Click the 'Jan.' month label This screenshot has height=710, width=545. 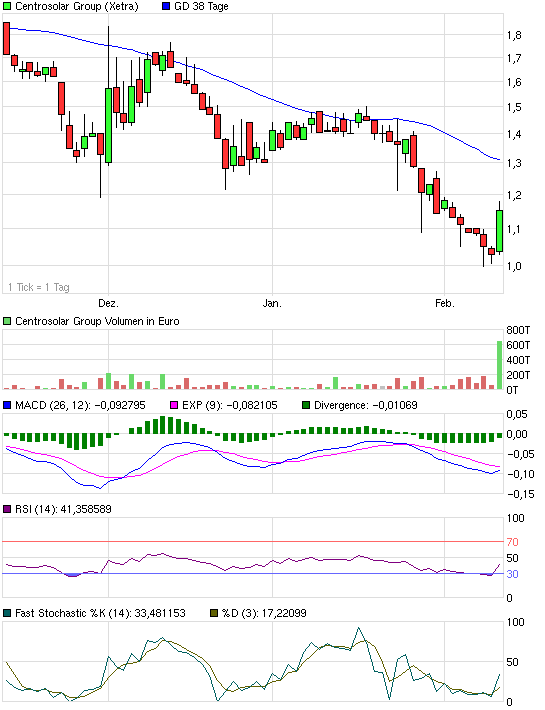pyautogui.click(x=272, y=303)
